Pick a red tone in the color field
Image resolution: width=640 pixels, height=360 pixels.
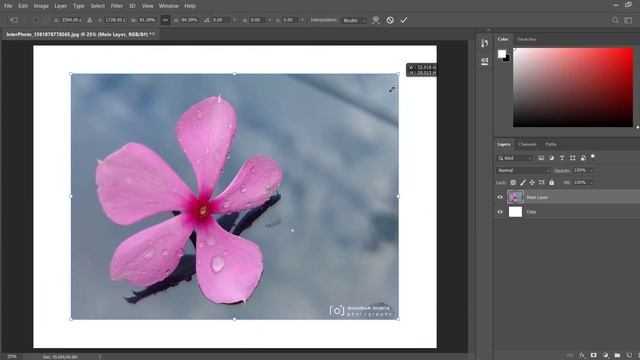pyautogui.click(x=573, y=87)
